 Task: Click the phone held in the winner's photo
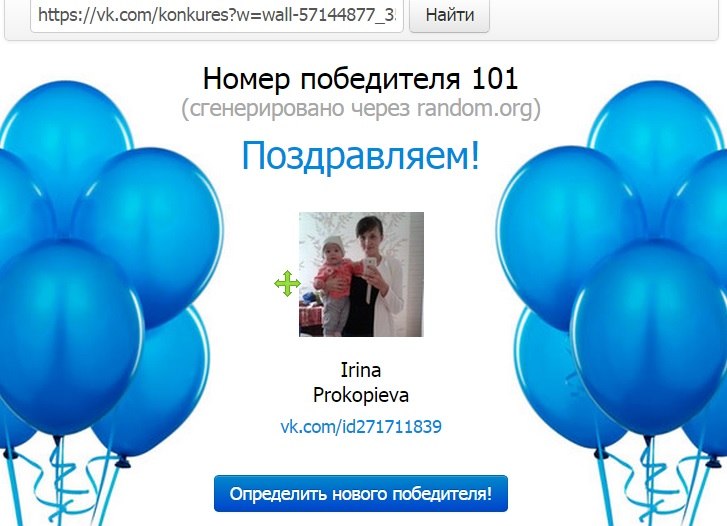[370, 264]
